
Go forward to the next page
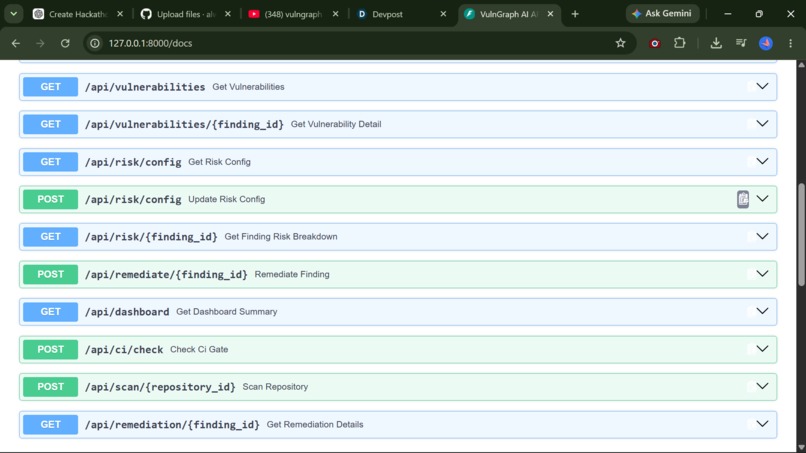point(41,43)
